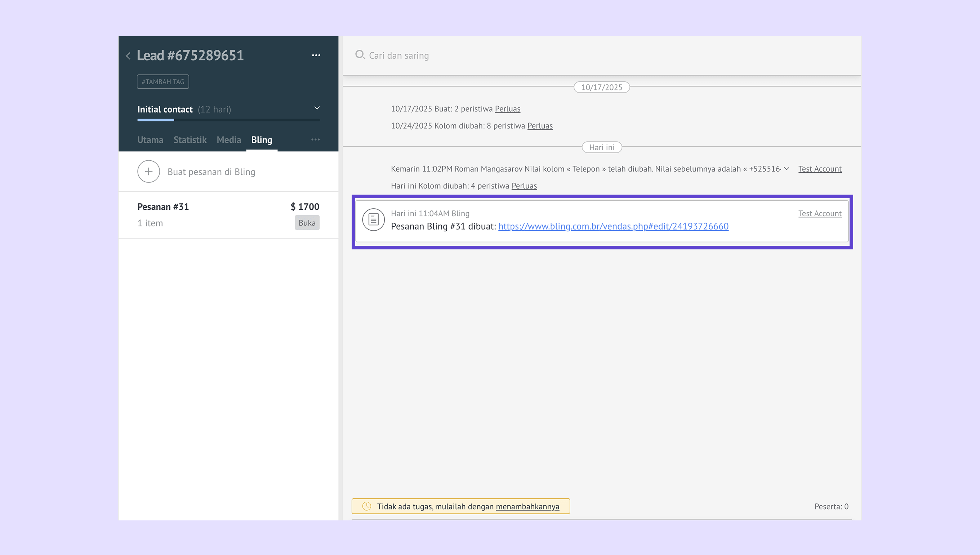
Task: Open the Media tab
Action: coord(229,140)
